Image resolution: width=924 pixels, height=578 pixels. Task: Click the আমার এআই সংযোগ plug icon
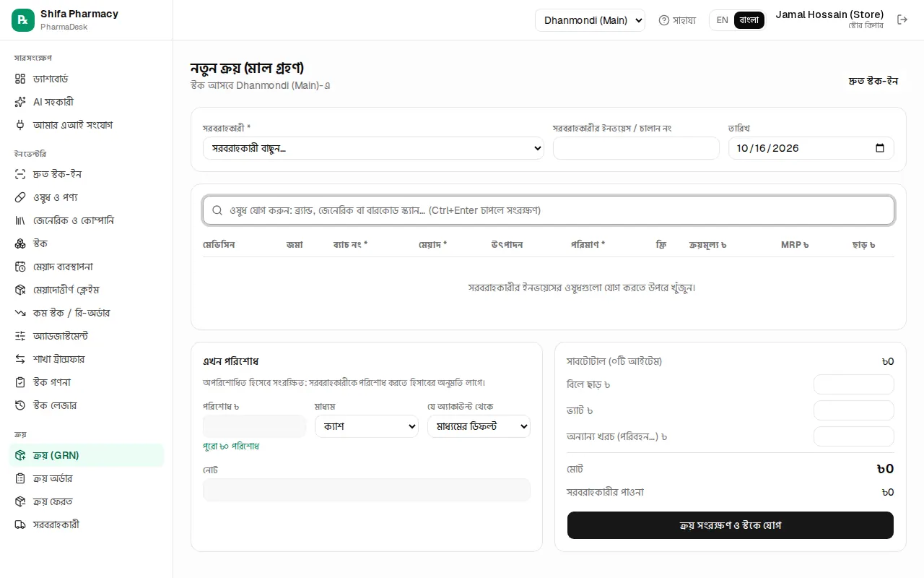click(20, 125)
